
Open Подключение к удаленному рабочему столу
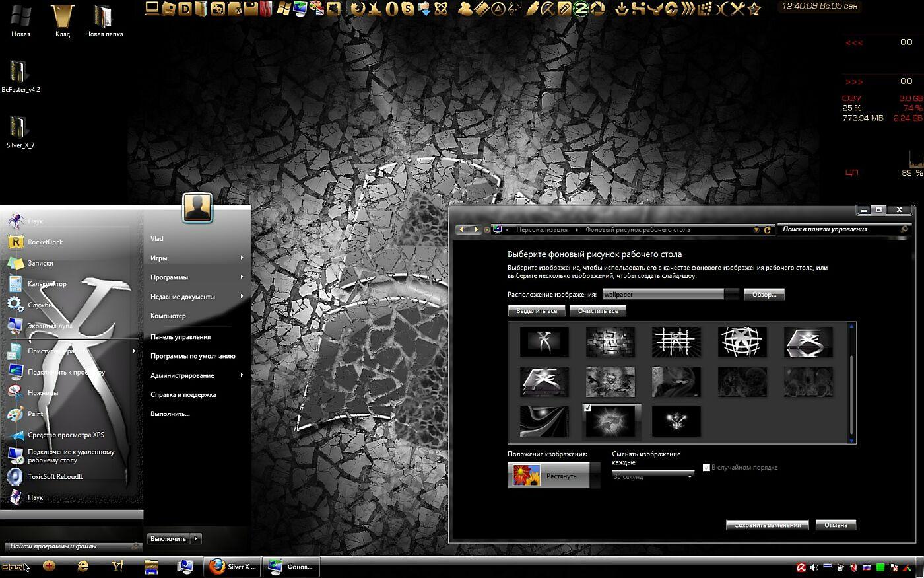[71, 456]
